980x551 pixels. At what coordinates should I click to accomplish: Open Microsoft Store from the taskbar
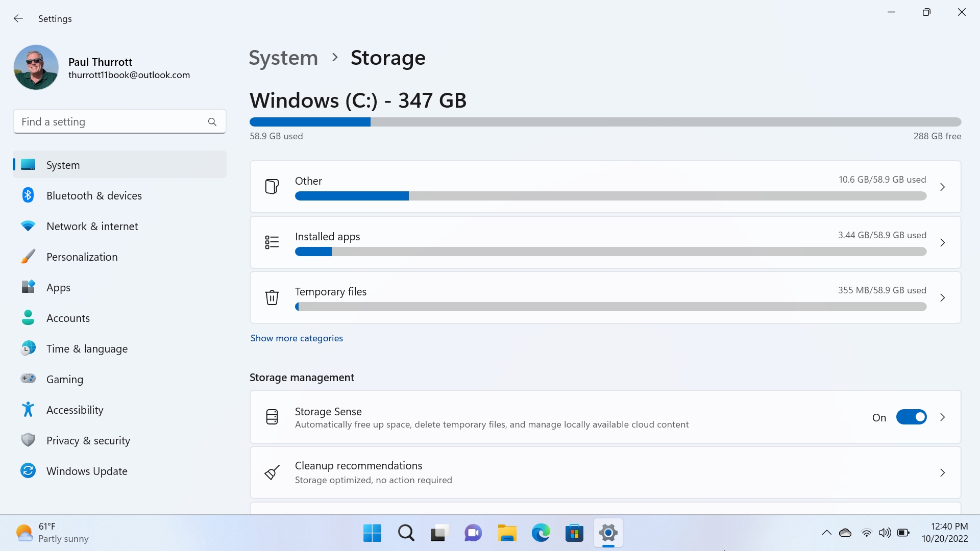574,533
